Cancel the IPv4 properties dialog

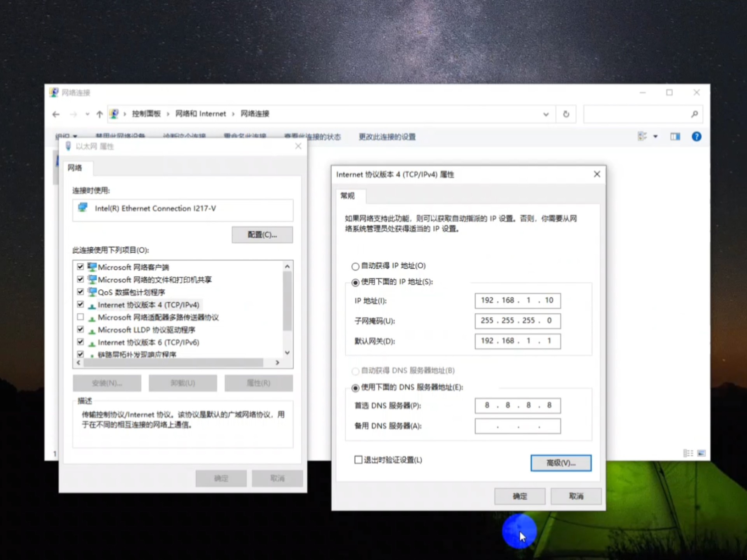(x=576, y=496)
